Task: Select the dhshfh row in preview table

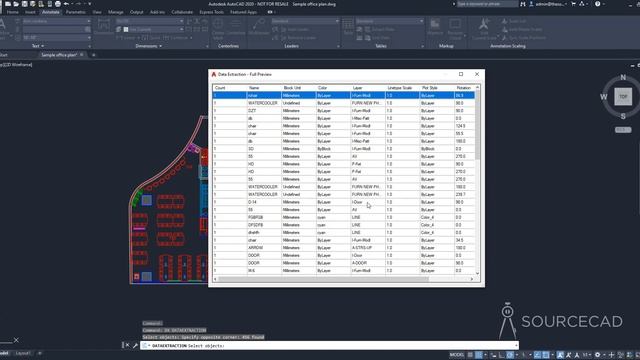Action: tap(344, 233)
